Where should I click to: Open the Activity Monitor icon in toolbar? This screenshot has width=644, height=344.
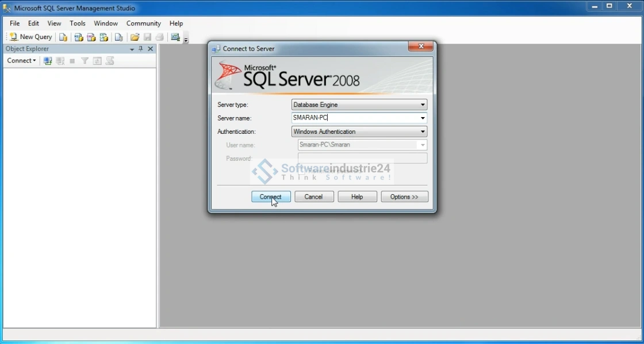175,37
